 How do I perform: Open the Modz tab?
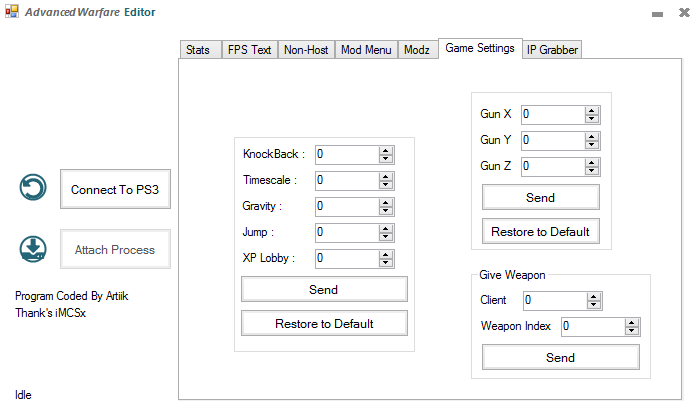[x=418, y=50]
